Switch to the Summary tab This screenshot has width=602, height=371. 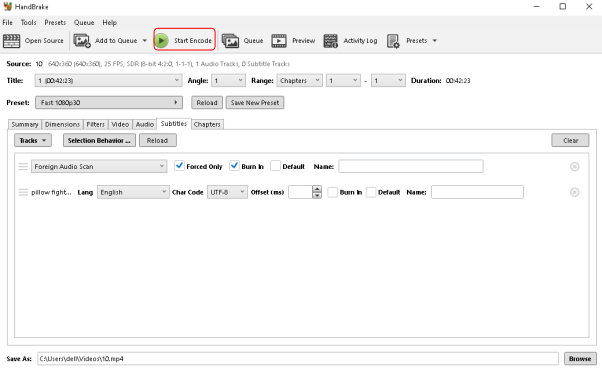(x=25, y=124)
